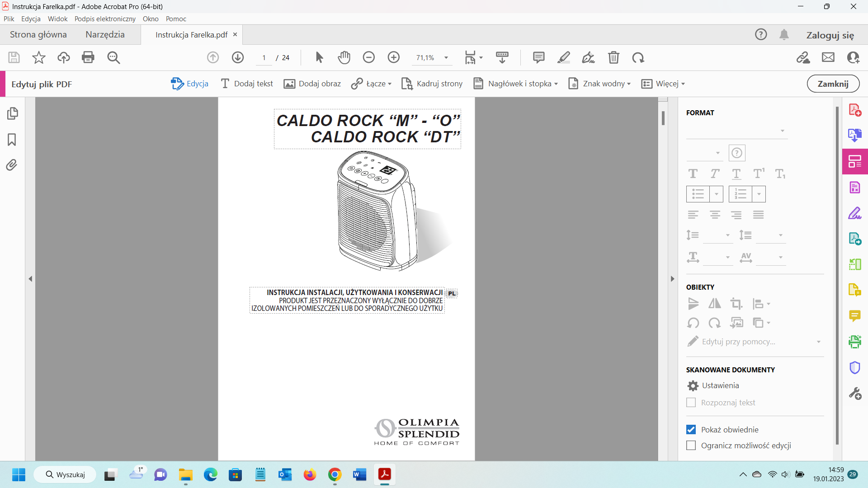Open the Find text magnifier tool

tap(113, 57)
